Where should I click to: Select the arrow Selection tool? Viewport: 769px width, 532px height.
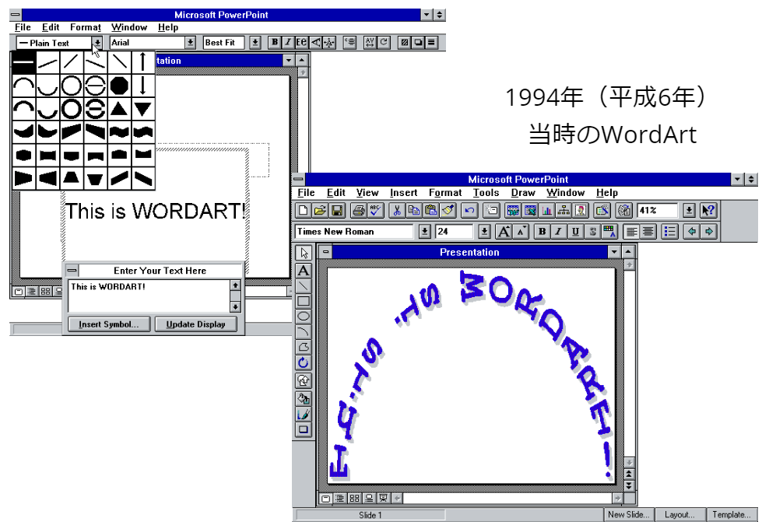(304, 254)
